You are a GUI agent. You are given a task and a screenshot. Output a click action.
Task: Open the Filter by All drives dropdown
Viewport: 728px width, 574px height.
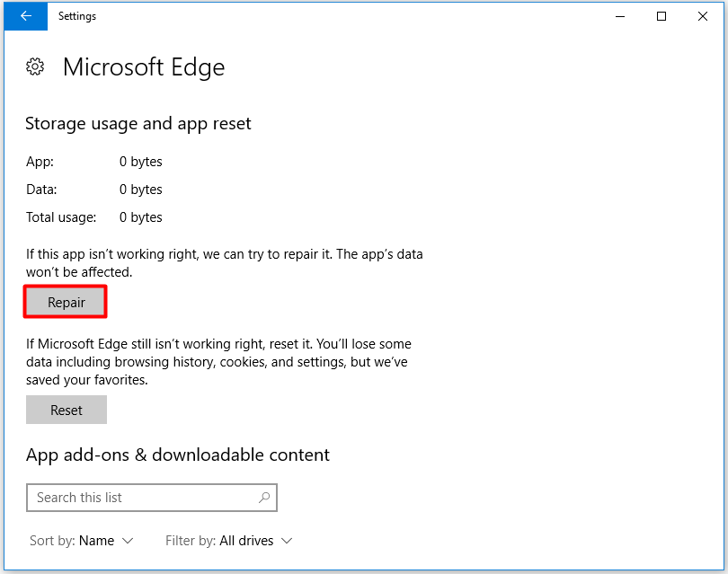(x=229, y=541)
